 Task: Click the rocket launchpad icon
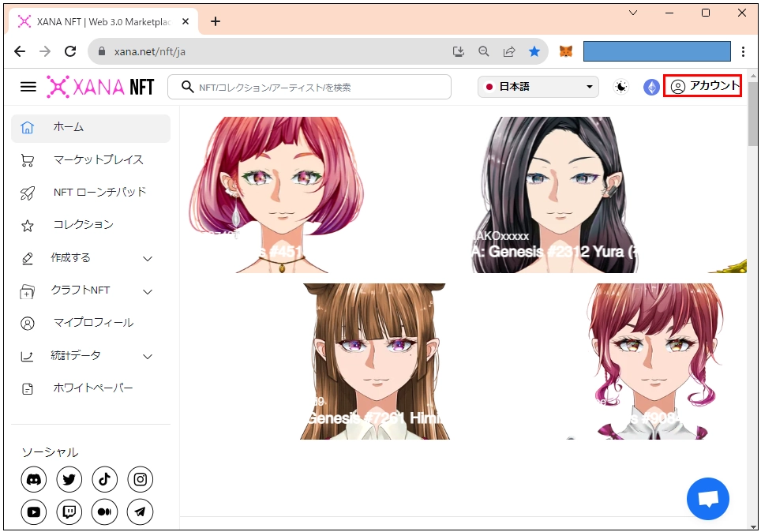tap(27, 193)
